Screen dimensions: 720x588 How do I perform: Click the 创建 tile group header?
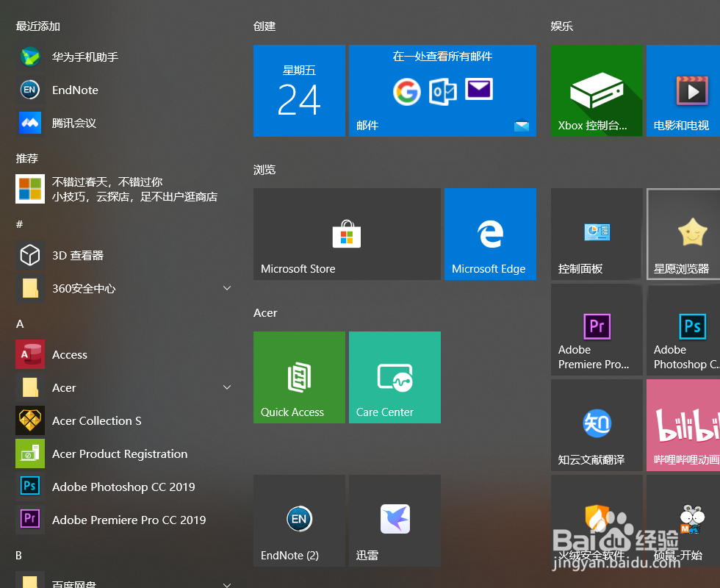point(264,26)
